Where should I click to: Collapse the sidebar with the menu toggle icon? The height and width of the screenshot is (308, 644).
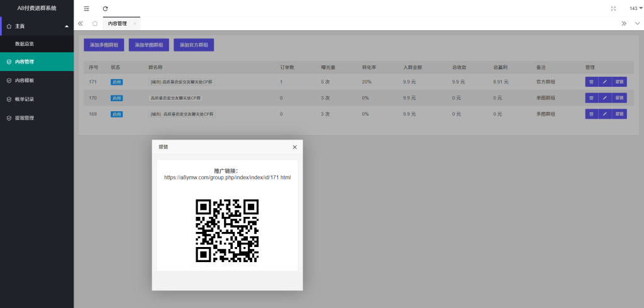click(86, 9)
